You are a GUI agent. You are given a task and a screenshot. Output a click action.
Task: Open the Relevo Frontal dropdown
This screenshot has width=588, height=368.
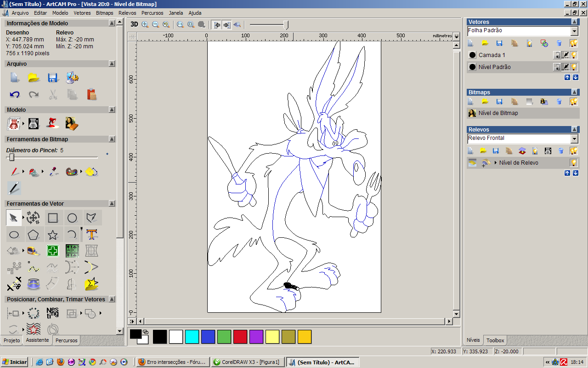574,139
